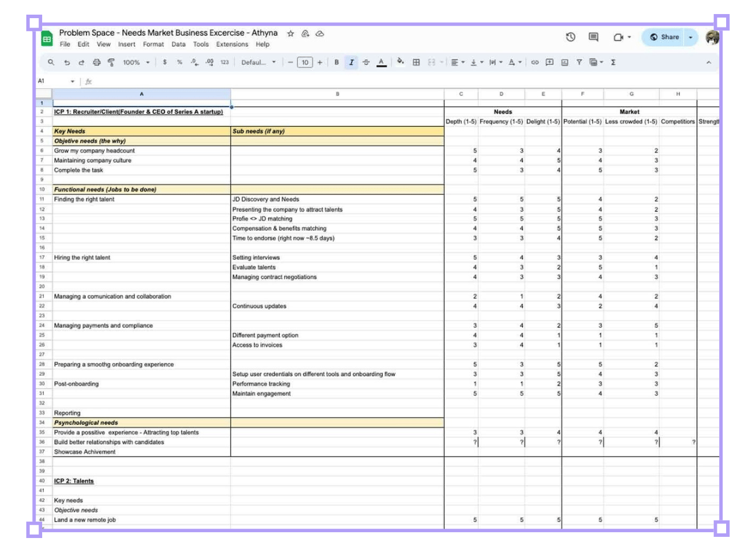The width and height of the screenshot is (756, 555).
Task: Decrease font size with minus button
Action: coord(290,62)
